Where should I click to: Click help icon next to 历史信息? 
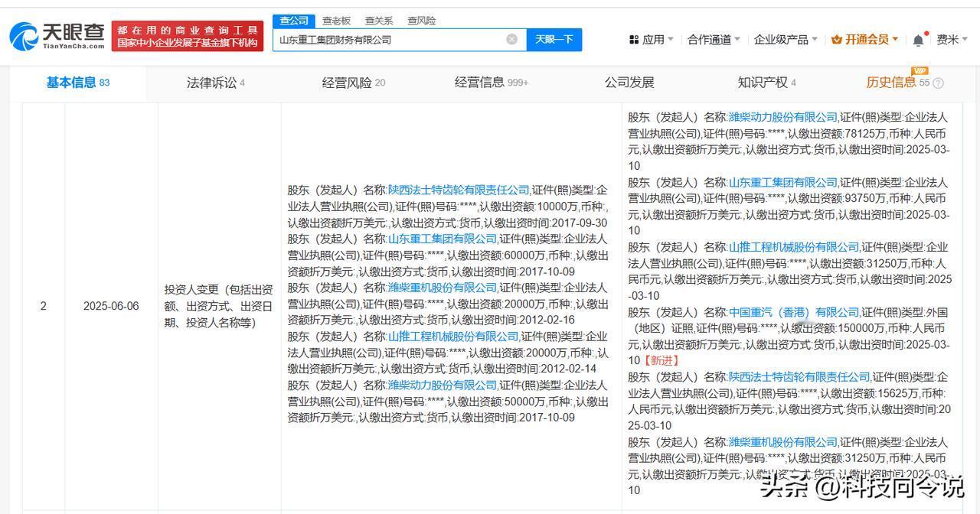[x=938, y=83]
